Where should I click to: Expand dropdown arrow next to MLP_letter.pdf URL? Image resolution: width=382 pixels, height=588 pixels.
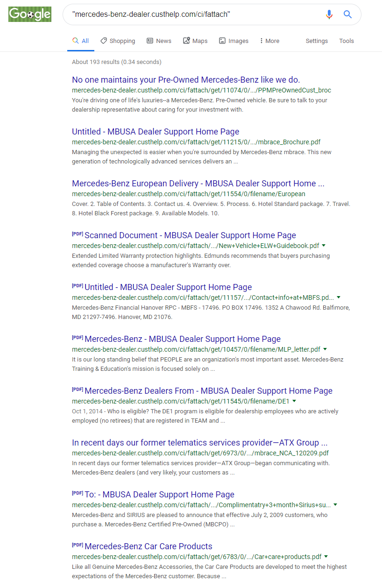point(325,349)
